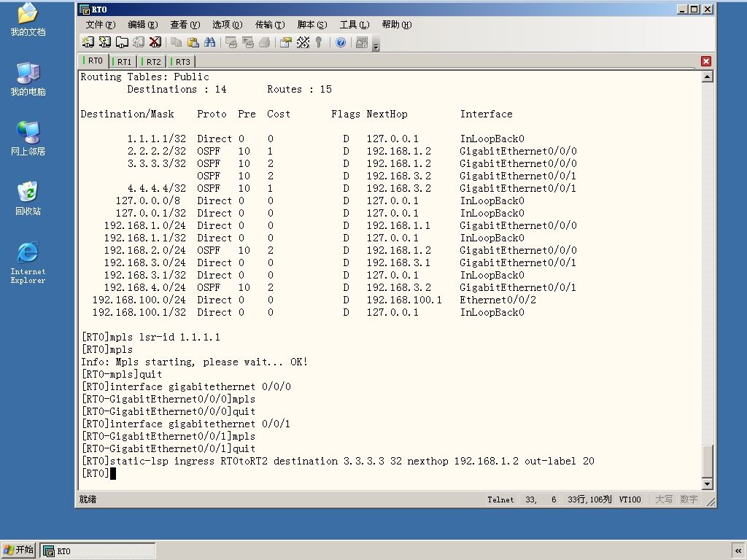Open the 选项(O) menu
747x560 pixels.
pos(228,25)
